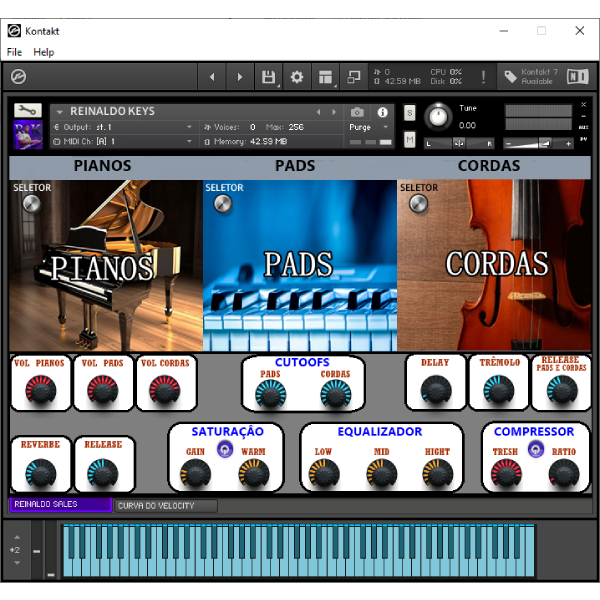
Task: Select the CURVA DO VELOCITY tab
Action: pyautogui.click(x=166, y=506)
